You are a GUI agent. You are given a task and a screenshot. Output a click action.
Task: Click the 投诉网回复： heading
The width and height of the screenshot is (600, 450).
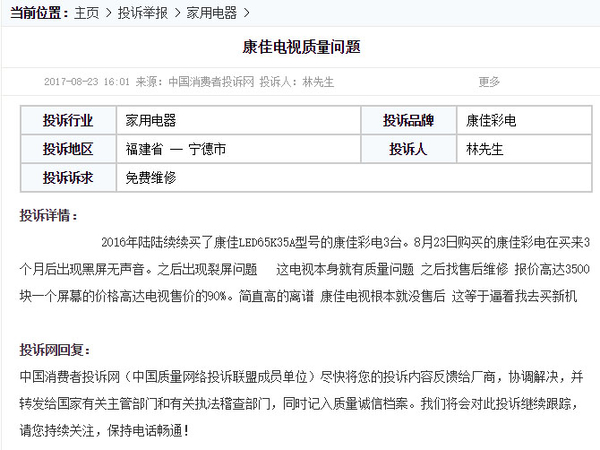click(55, 349)
